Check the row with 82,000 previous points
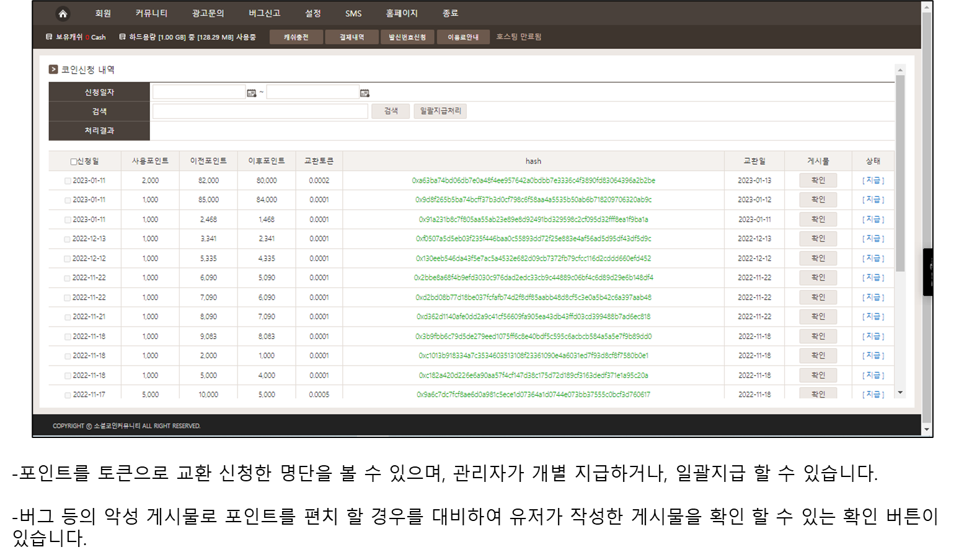 tap(68, 181)
